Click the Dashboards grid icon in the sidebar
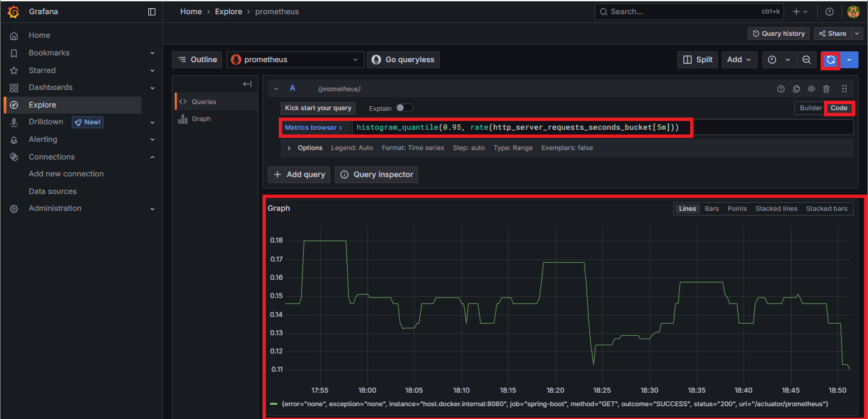The width and height of the screenshot is (868, 419). click(14, 87)
